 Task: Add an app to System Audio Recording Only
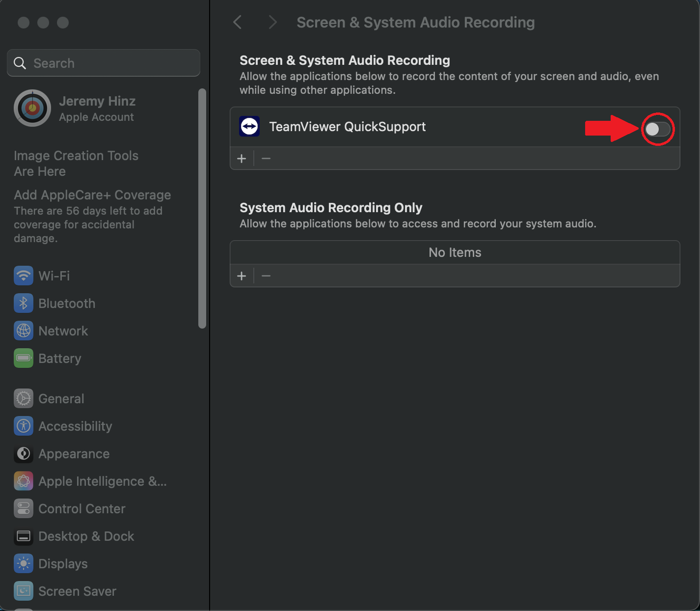242,276
